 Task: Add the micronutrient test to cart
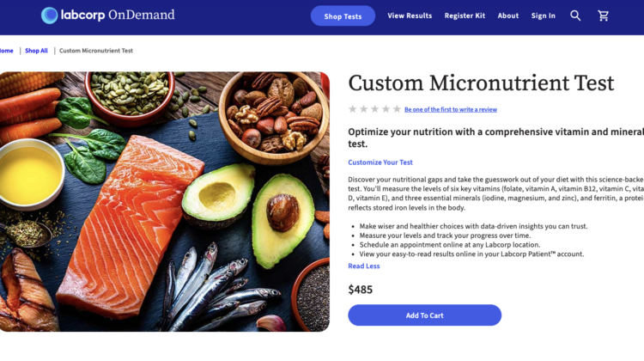point(424,315)
